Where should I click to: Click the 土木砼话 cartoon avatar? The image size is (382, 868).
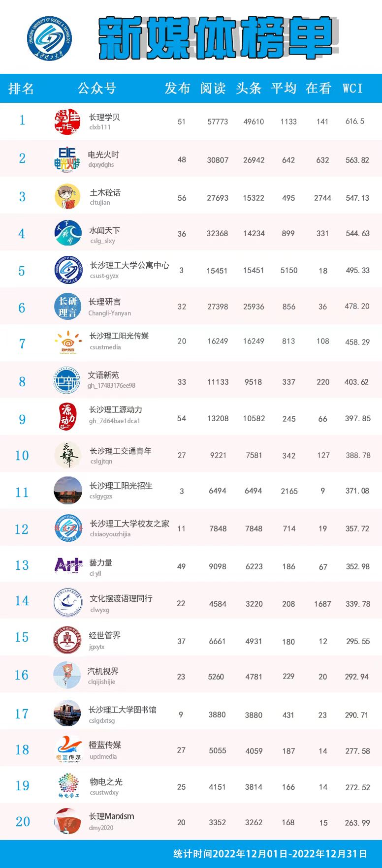point(67,196)
